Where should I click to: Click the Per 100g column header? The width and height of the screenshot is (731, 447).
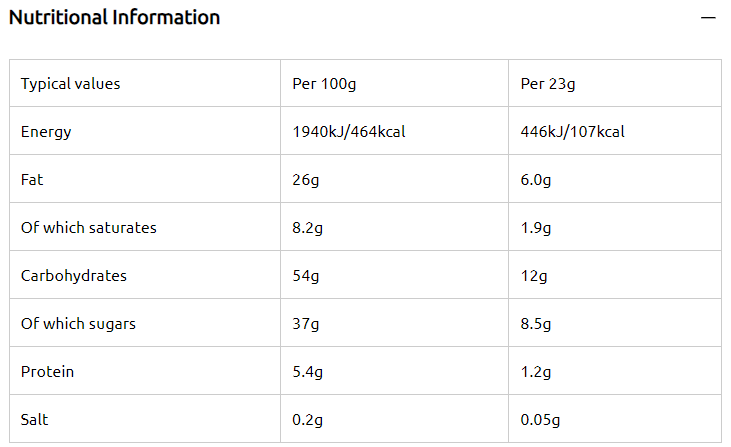(324, 84)
